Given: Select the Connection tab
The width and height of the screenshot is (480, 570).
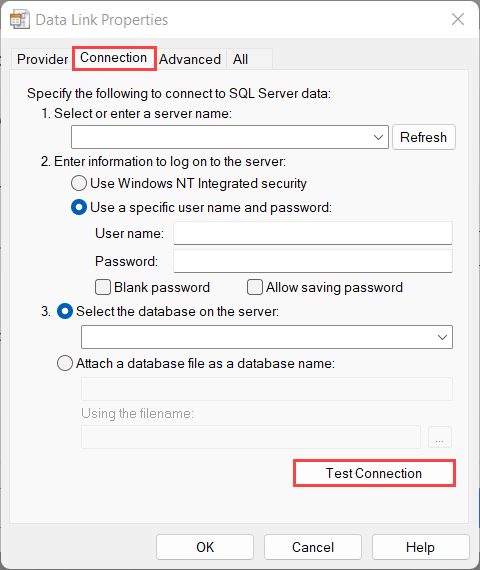Looking at the screenshot, I should 114,58.
